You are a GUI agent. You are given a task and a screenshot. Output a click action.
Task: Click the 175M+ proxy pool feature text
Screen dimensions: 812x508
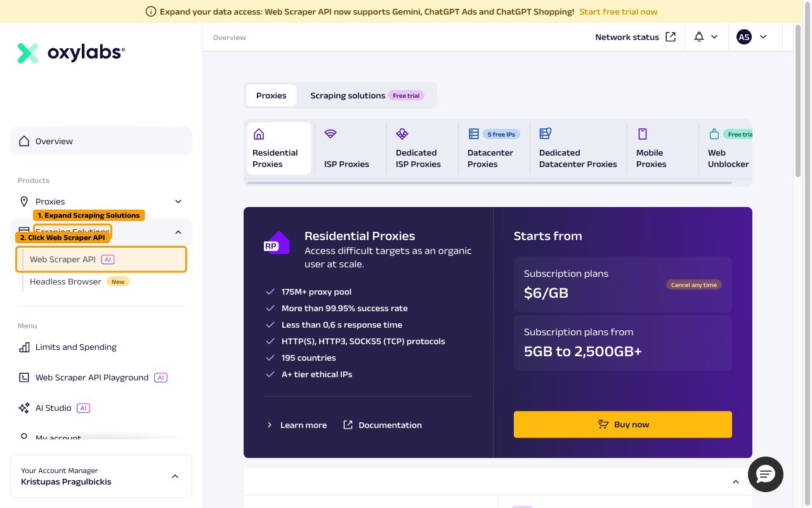[317, 292]
